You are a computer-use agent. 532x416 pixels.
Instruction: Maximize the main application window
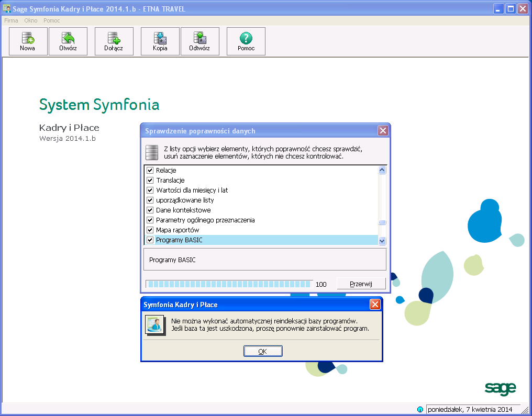click(x=511, y=8)
